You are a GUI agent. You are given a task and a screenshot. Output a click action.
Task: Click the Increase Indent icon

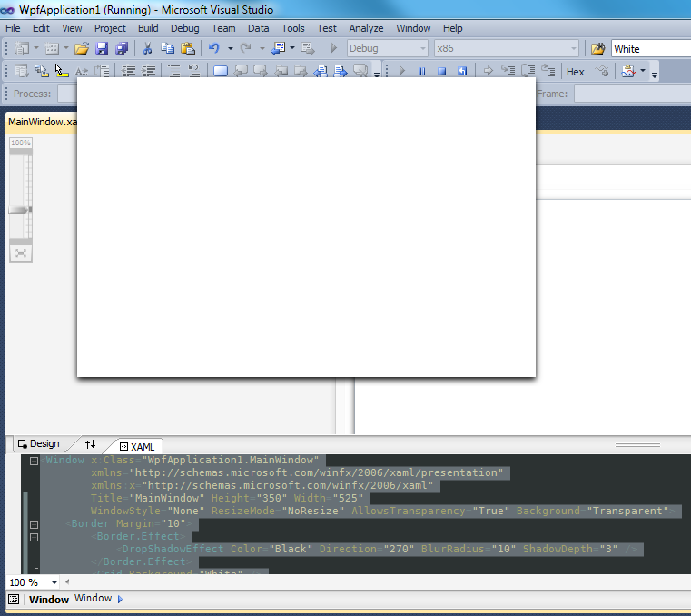[149, 71]
